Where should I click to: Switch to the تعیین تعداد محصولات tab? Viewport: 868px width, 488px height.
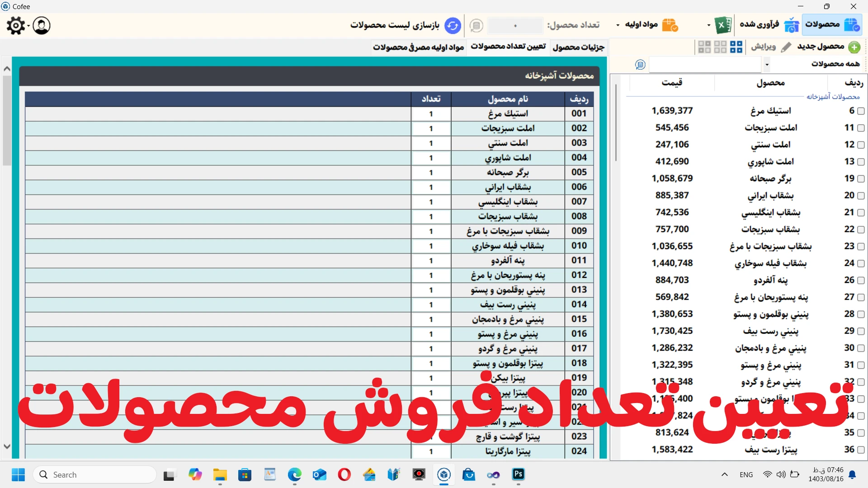[x=508, y=47]
